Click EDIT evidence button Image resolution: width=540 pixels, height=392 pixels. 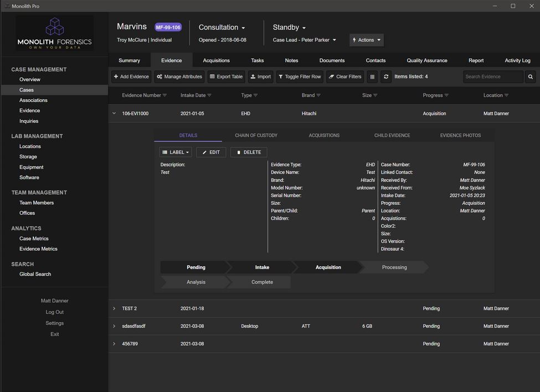coord(211,152)
